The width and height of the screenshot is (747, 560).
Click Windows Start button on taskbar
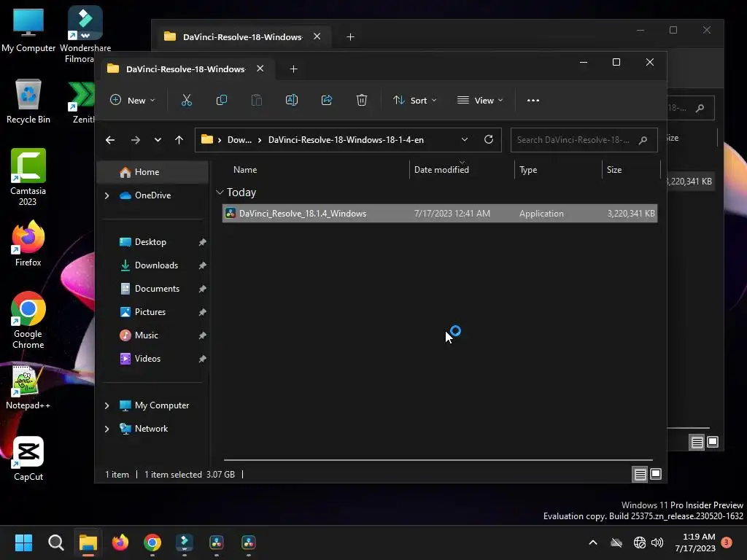point(23,542)
